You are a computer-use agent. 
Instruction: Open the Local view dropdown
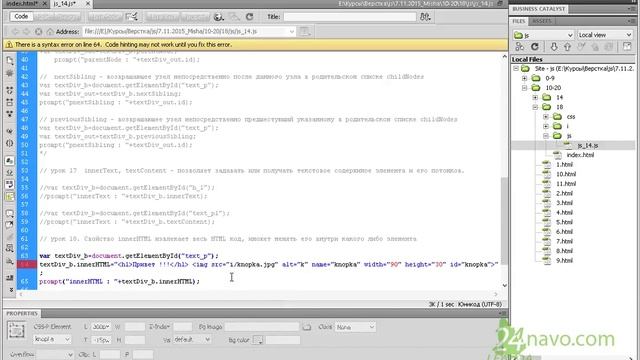tap(604, 35)
